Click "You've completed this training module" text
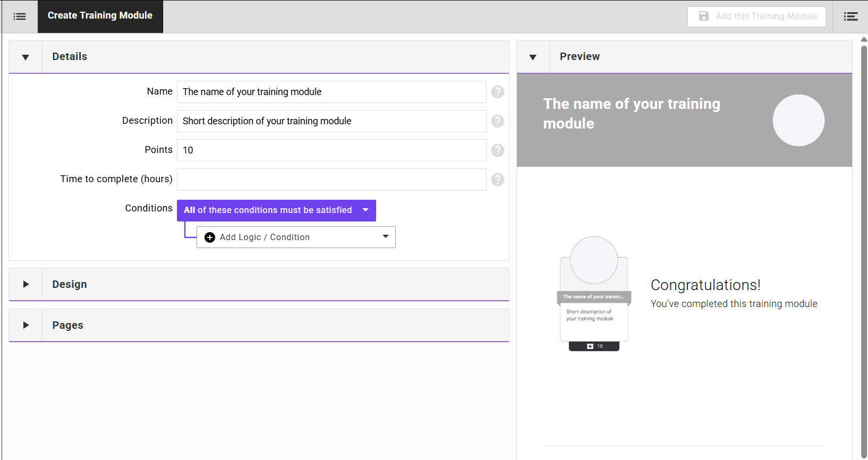 pyautogui.click(x=734, y=304)
